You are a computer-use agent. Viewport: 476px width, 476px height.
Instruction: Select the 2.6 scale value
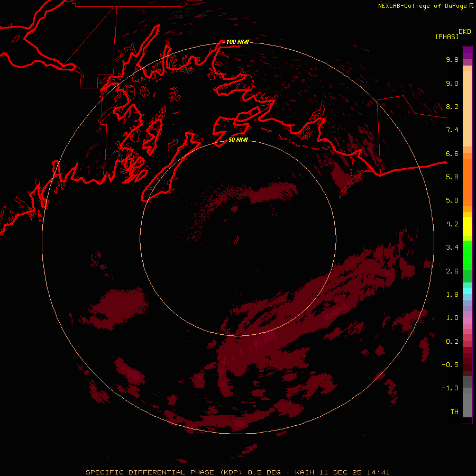[452, 271]
